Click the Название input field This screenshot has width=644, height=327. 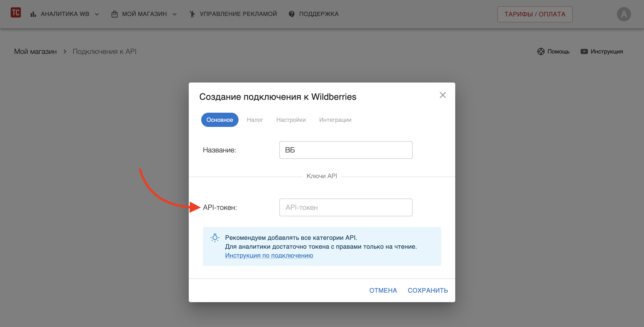[x=346, y=150]
